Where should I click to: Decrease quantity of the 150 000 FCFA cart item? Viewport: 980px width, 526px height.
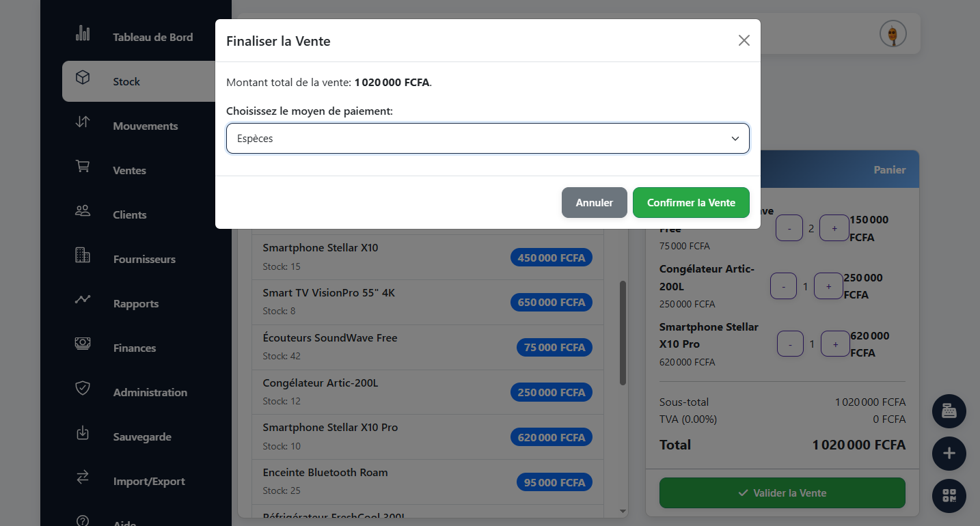[789, 228]
